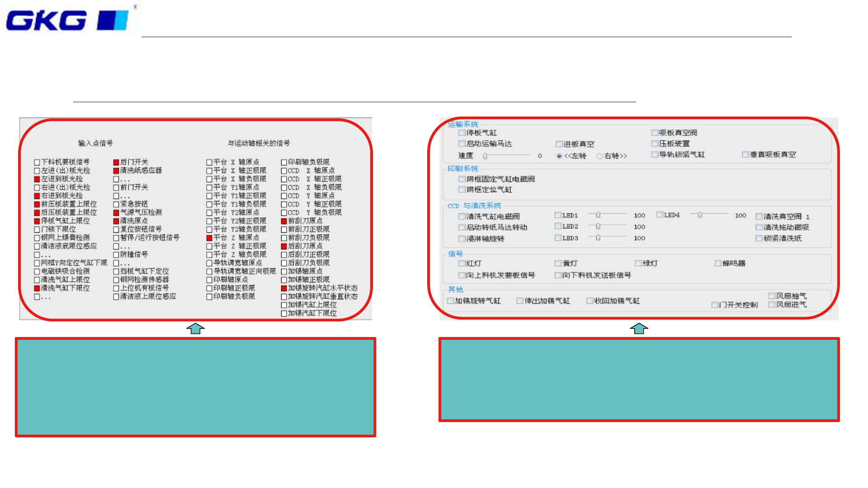Check the 网框固定气缸电磁阀 checkbox
The width and height of the screenshot is (868, 488).
[x=462, y=179]
